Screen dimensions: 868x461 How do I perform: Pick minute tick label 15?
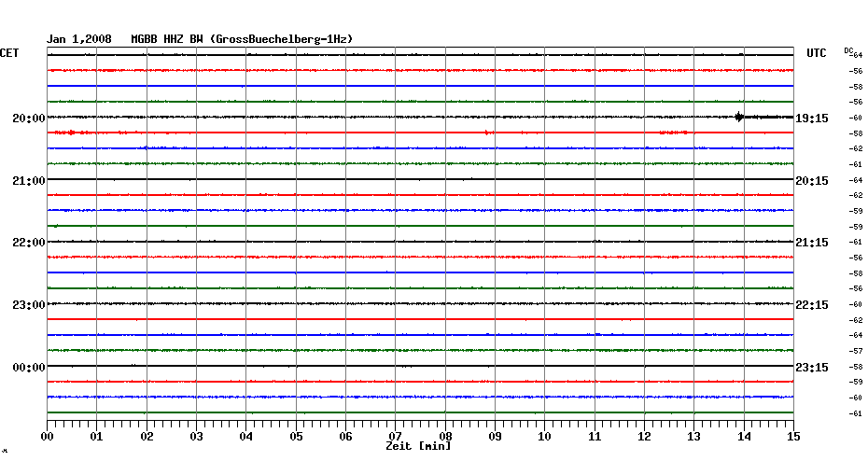pos(793,436)
